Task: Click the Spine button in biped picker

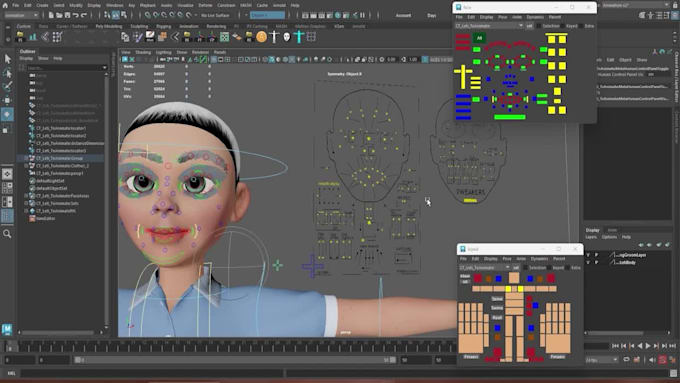Action: 497,299
